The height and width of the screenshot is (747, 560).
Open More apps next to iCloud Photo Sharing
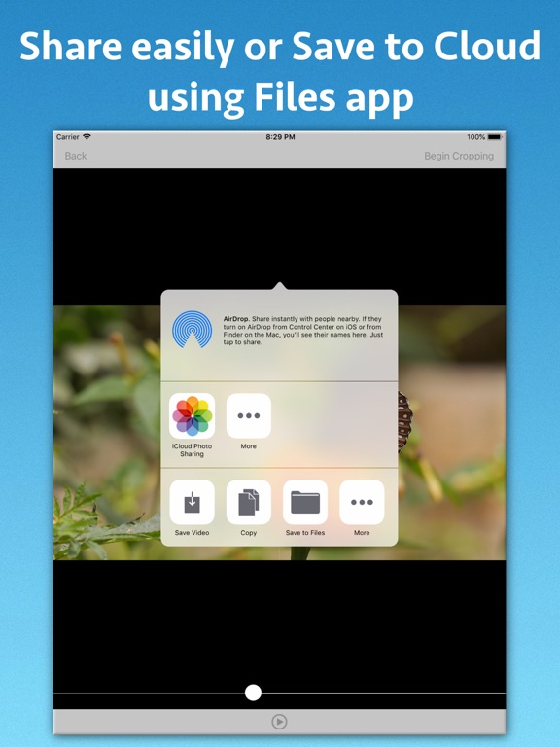pos(249,415)
